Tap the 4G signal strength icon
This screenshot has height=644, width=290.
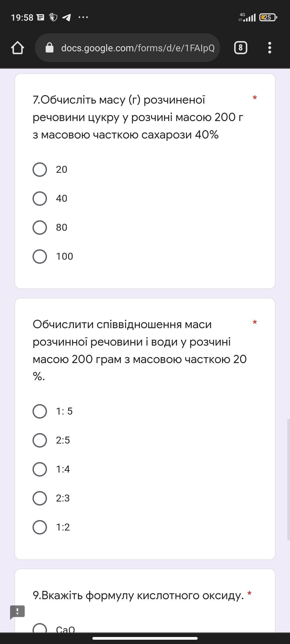tap(247, 17)
